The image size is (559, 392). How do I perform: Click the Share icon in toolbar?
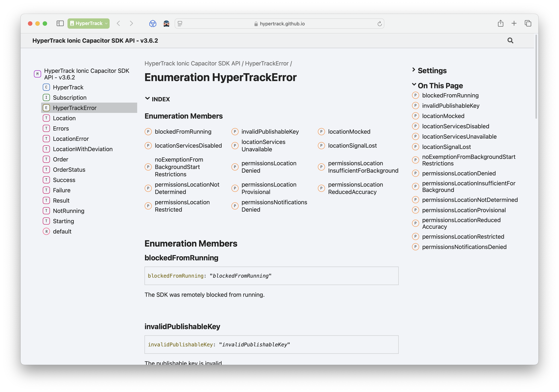[501, 23]
